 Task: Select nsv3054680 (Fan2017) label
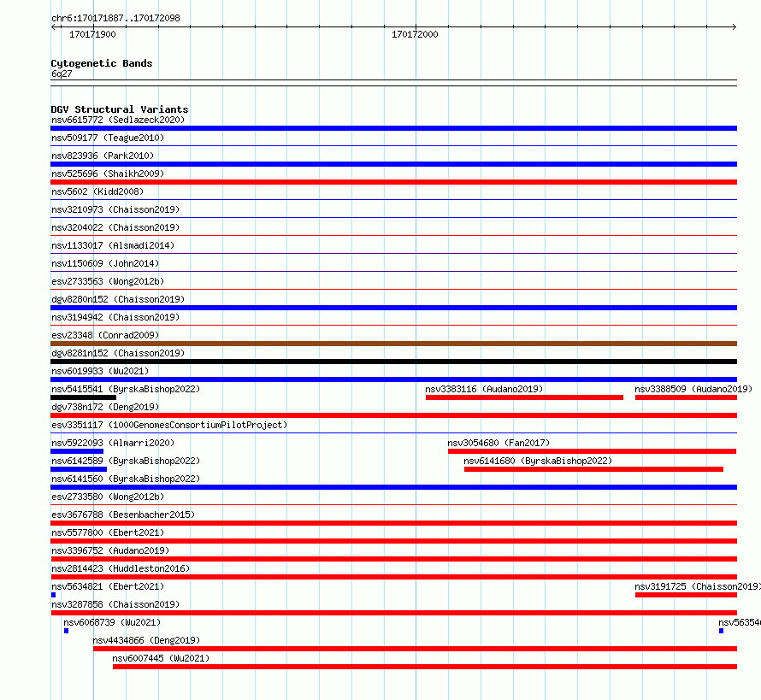(x=498, y=443)
